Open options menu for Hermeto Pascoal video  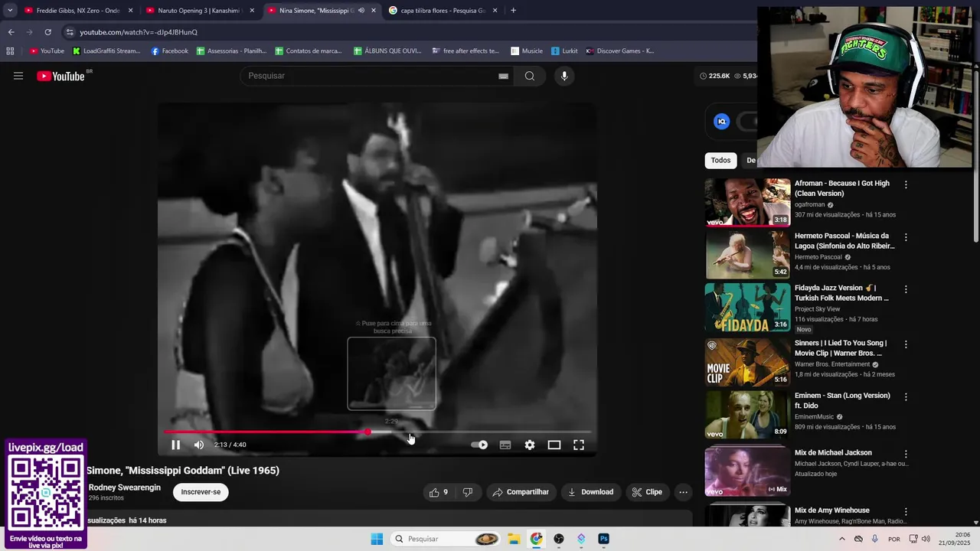(906, 237)
